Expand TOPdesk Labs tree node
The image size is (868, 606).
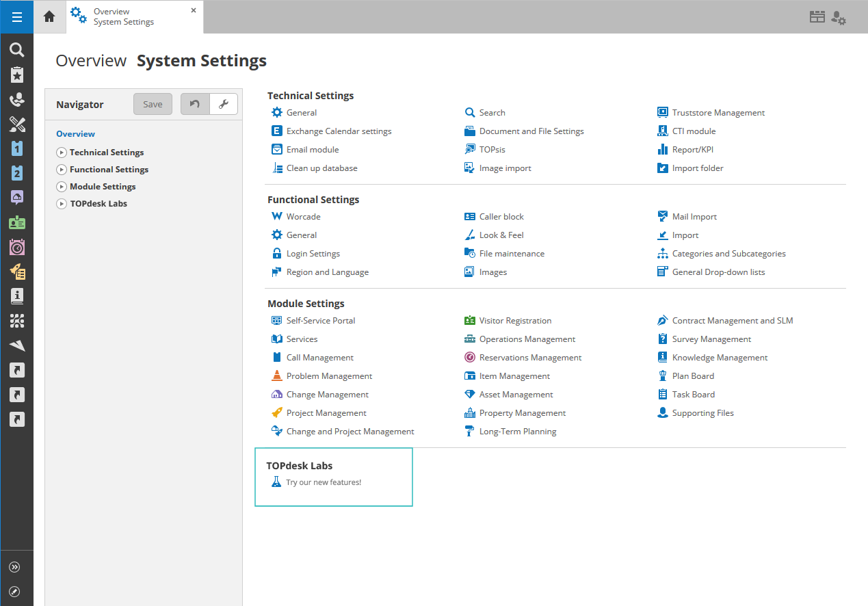62,204
